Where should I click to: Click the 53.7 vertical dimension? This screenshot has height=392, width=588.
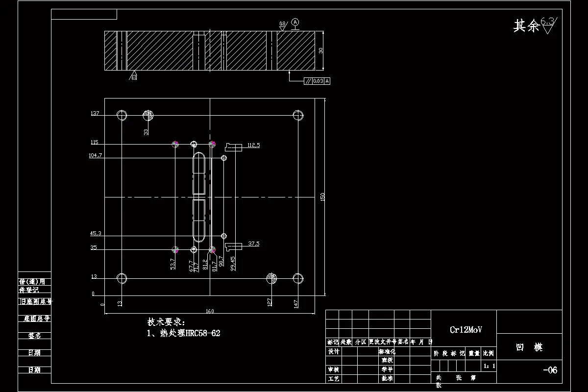pyautogui.click(x=172, y=264)
